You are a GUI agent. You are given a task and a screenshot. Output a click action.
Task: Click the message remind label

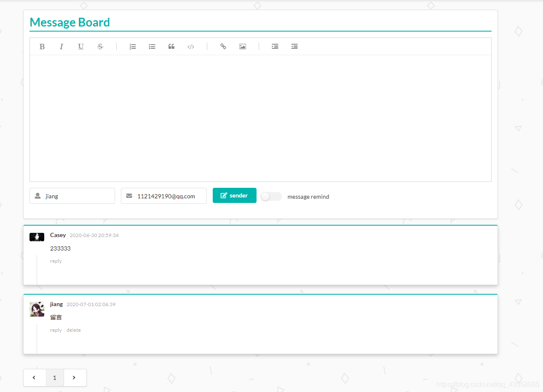click(x=308, y=197)
